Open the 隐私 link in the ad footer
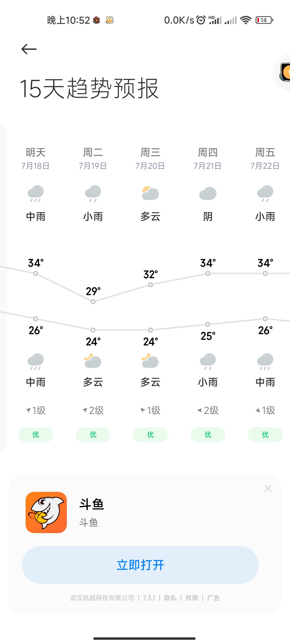290x644 pixels. (170, 598)
